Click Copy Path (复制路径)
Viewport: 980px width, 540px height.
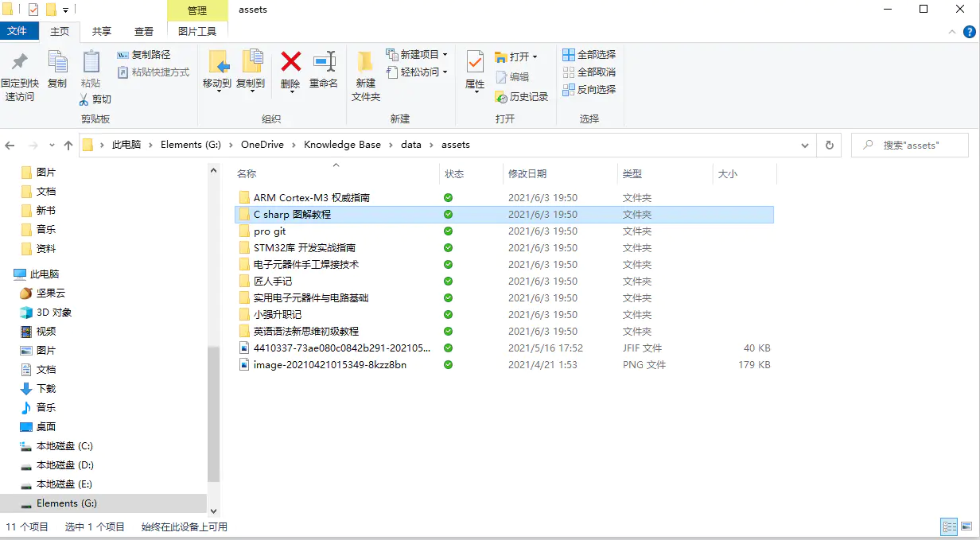coord(144,55)
